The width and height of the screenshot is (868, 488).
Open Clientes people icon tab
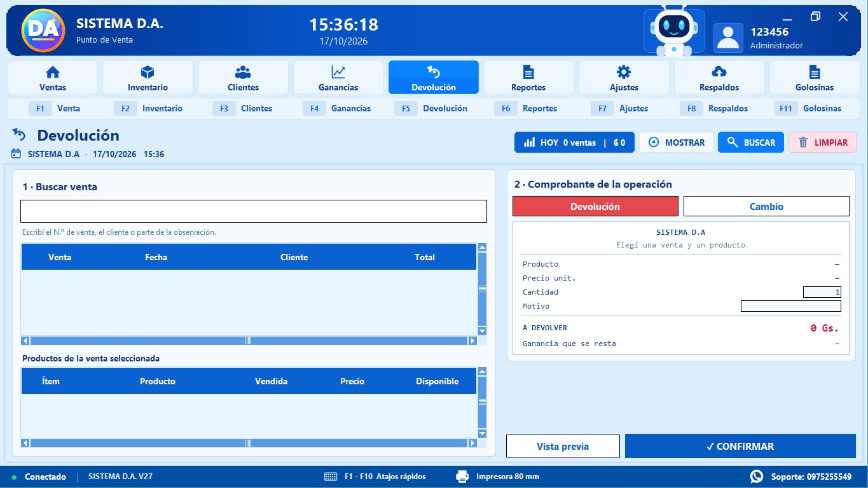[243, 78]
